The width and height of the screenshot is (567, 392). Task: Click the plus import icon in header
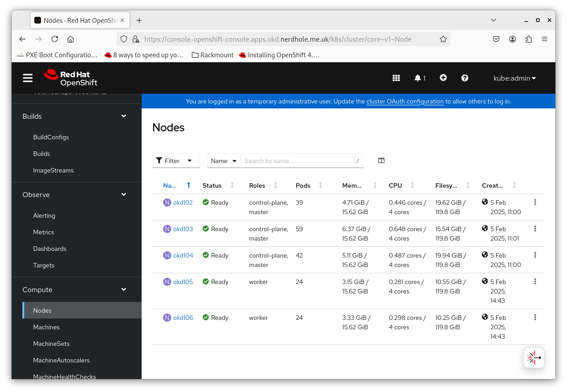click(x=443, y=78)
